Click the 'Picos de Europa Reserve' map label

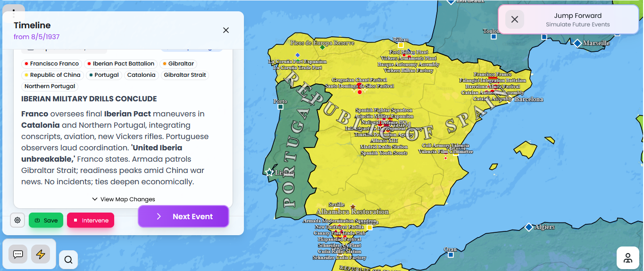[322, 43]
